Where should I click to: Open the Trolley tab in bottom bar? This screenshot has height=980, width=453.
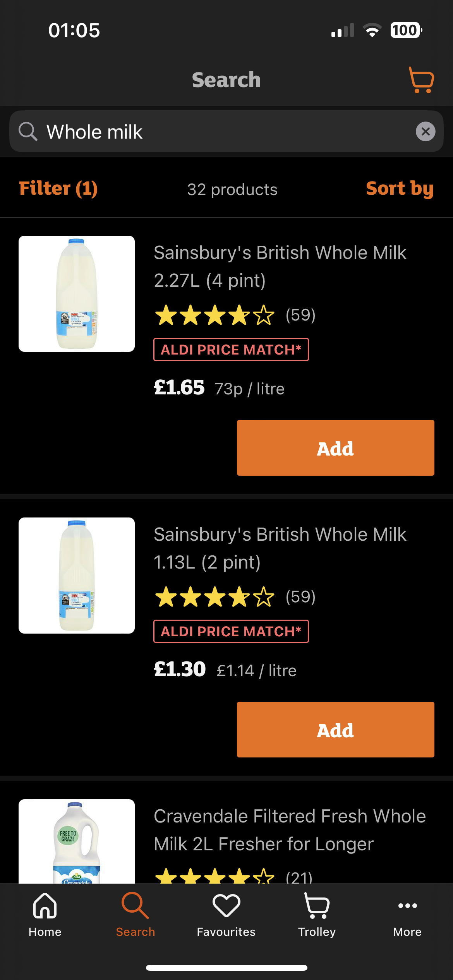317,915
